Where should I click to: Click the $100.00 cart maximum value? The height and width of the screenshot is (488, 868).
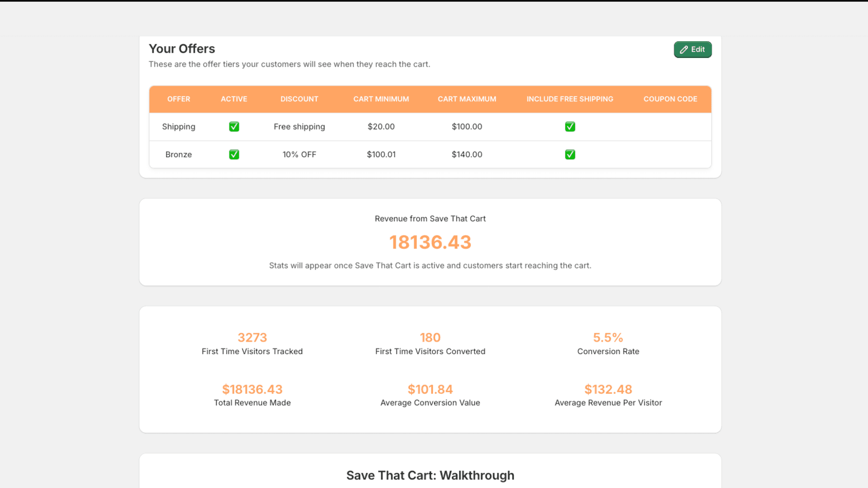(467, 126)
